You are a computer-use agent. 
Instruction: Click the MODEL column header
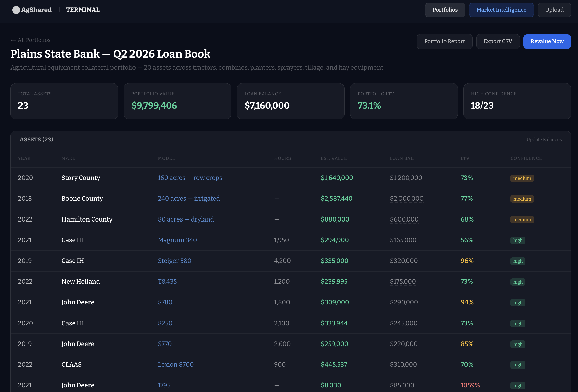click(x=166, y=158)
